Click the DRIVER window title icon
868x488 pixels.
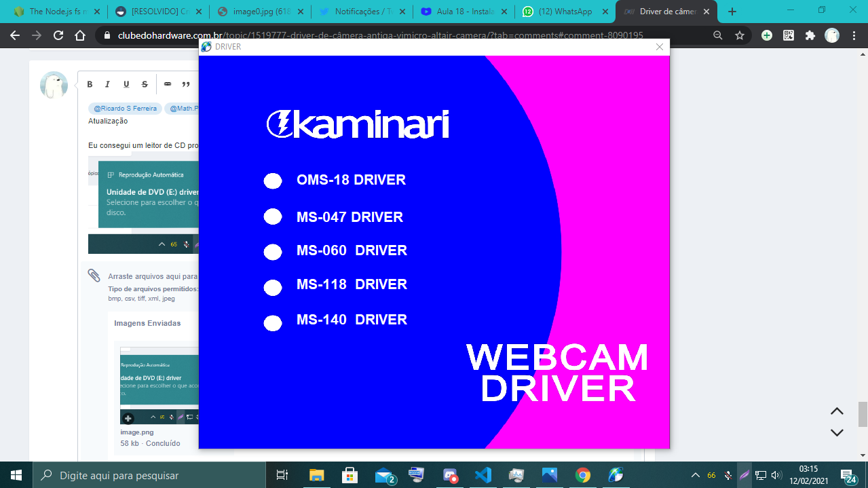click(206, 47)
